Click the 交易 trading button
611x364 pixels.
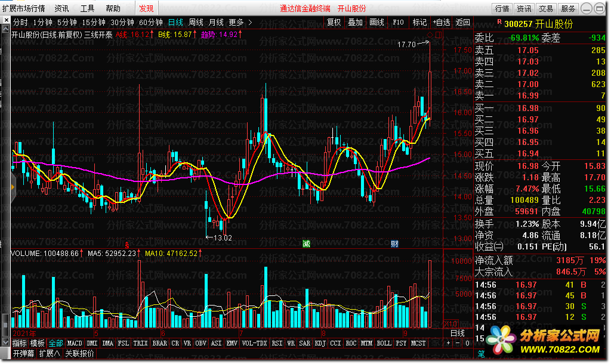546,8
